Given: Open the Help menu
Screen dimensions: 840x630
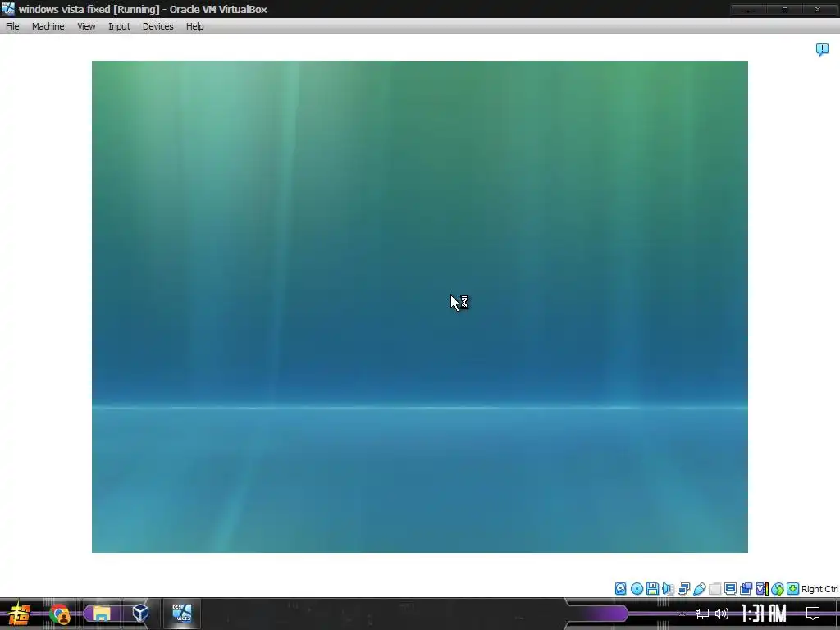Looking at the screenshot, I should point(194,26).
